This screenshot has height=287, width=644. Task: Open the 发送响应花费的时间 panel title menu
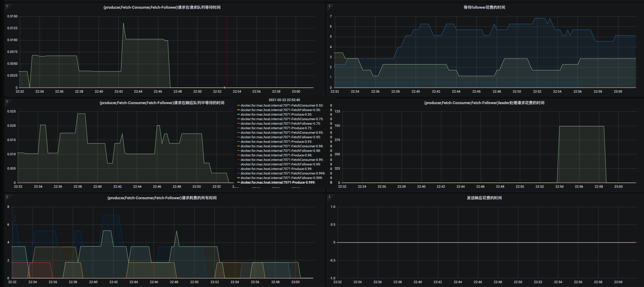tap(484, 198)
